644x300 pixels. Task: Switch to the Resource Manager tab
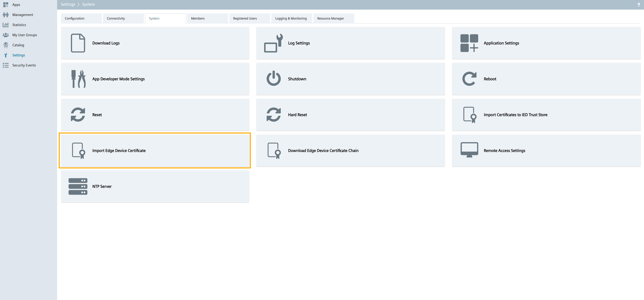(330, 19)
